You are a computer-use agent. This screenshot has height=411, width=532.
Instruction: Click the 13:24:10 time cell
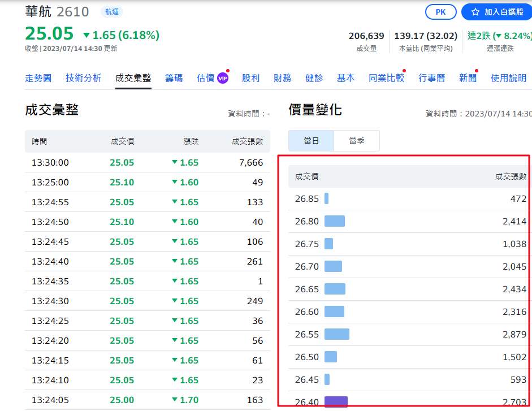tap(50, 380)
